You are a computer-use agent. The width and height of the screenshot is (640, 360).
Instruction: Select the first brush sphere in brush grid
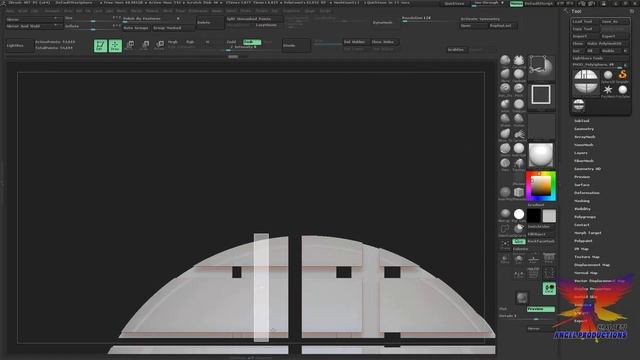tap(505, 60)
